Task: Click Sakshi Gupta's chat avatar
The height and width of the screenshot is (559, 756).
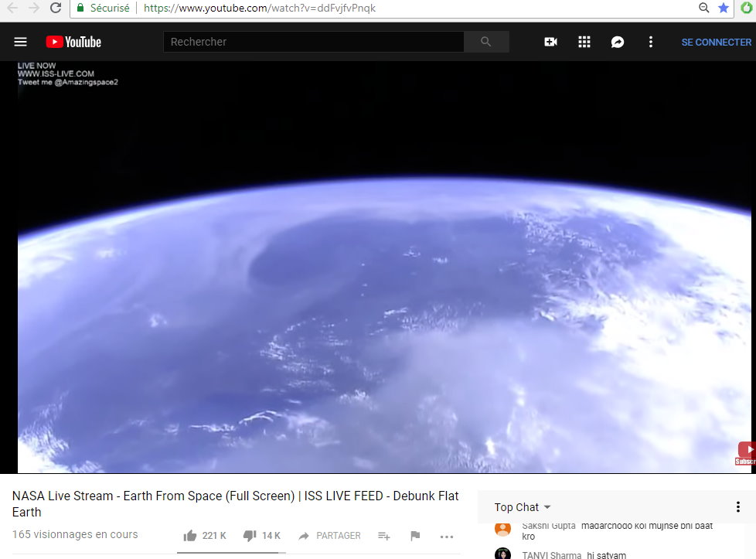Action: pyautogui.click(x=502, y=529)
